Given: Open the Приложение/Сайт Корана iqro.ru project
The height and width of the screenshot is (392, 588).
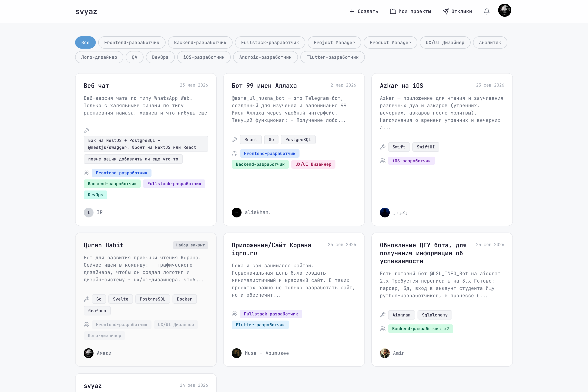Looking at the screenshot, I should (272, 249).
